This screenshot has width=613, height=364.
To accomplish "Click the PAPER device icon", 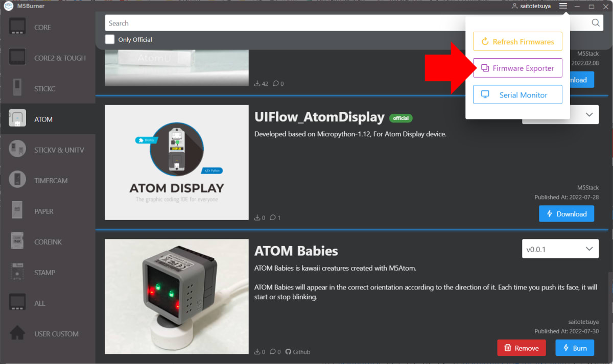I will (x=17, y=211).
